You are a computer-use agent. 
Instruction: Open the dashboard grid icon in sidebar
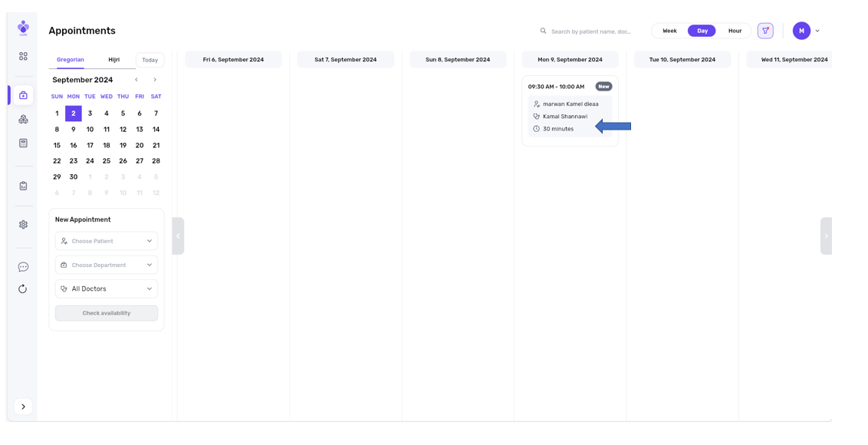pyautogui.click(x=23, y=57)
